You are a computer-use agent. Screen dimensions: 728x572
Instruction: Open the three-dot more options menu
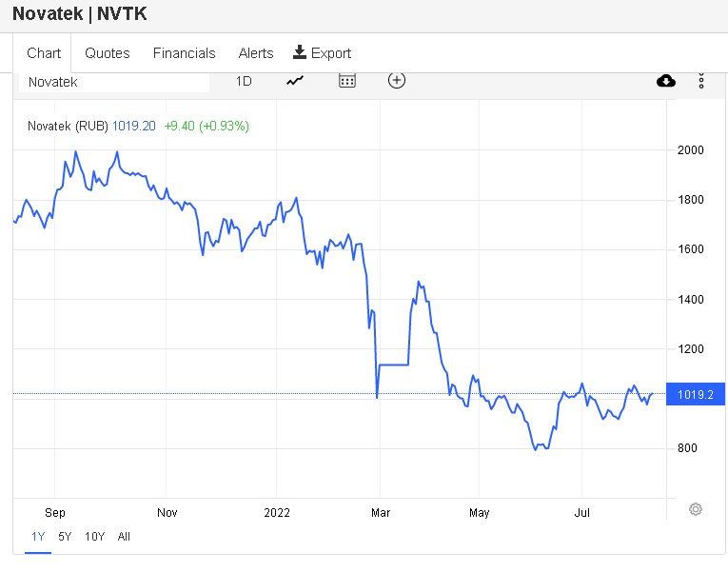(701, 81)
